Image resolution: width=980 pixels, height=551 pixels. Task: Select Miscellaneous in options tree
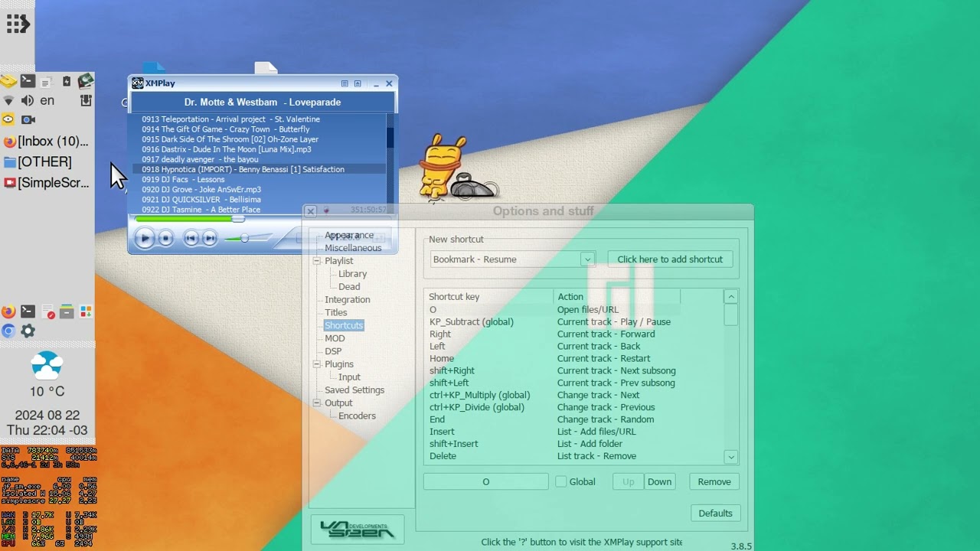pyautogui.click(x=353, y=248)
